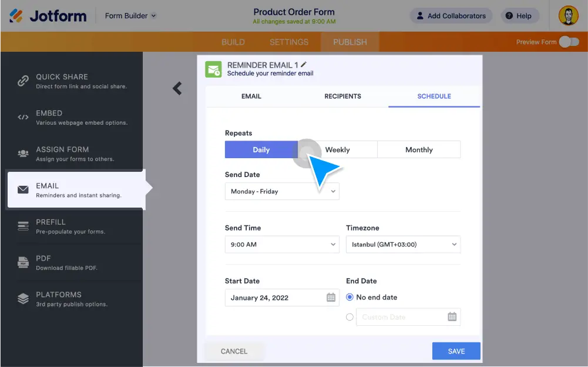Click the Platforms layers icon
588x367 pixels.
23,299
